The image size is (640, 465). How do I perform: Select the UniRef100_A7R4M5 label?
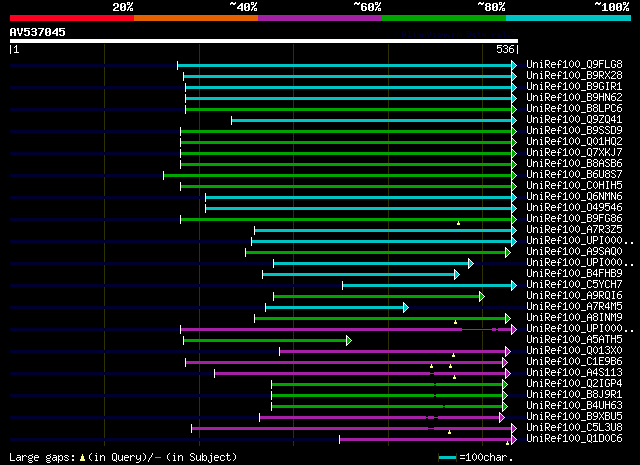574,307
